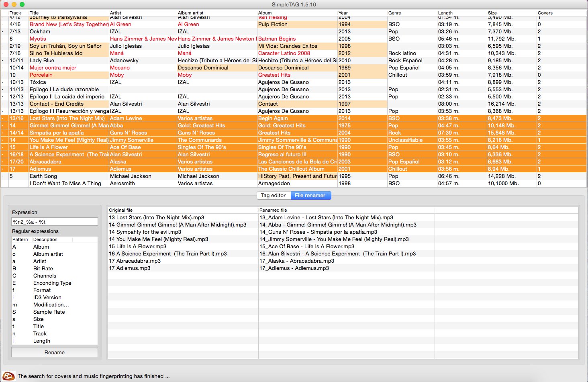The width and height of the screenshot is (588, 382).
Task: Click the Original file column header
Action: tap(120, 210)
